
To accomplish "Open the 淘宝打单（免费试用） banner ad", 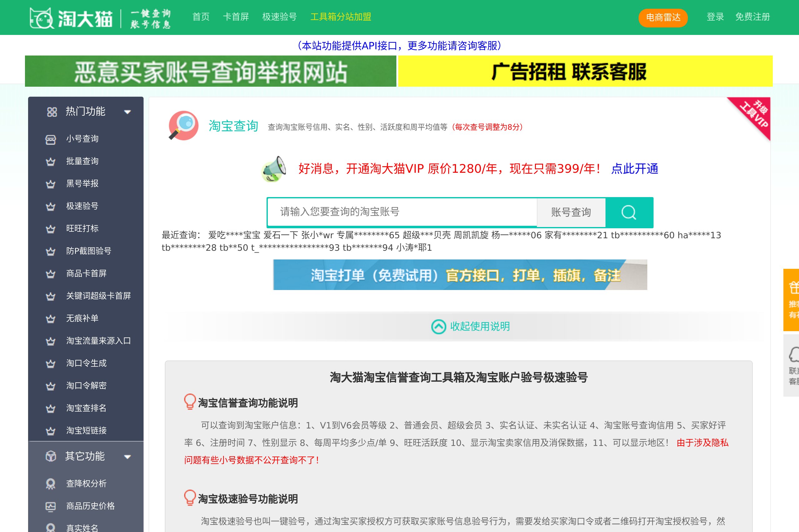I will pyautogui.click(x=460, y=275).
